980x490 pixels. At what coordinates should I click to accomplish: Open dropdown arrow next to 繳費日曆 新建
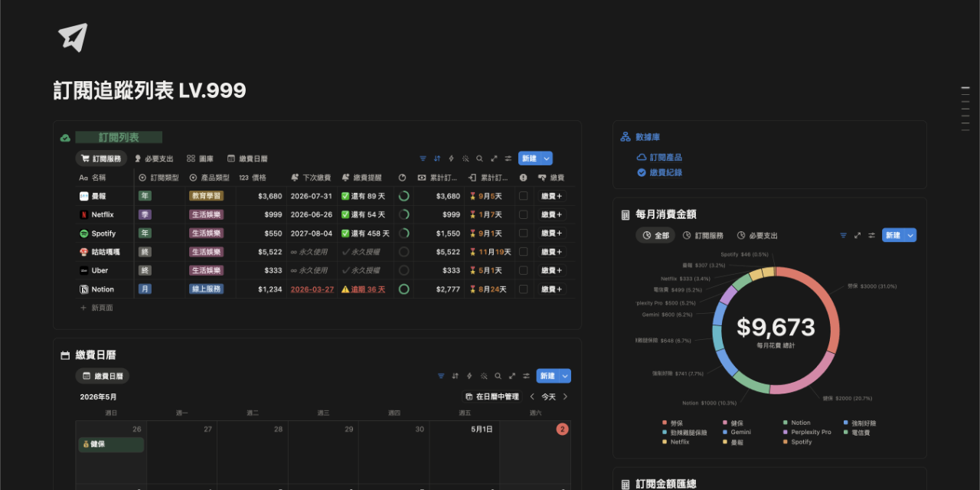point(565,376)
